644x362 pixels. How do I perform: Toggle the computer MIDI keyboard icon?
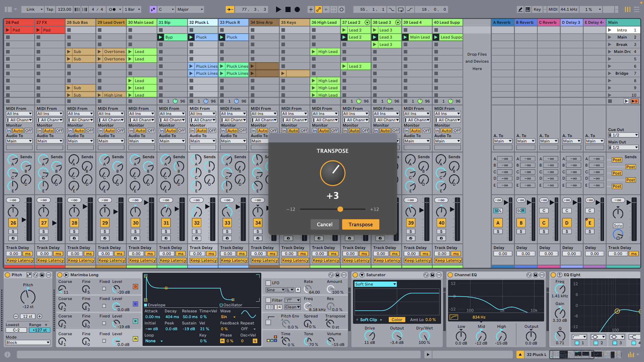[528, 9]
